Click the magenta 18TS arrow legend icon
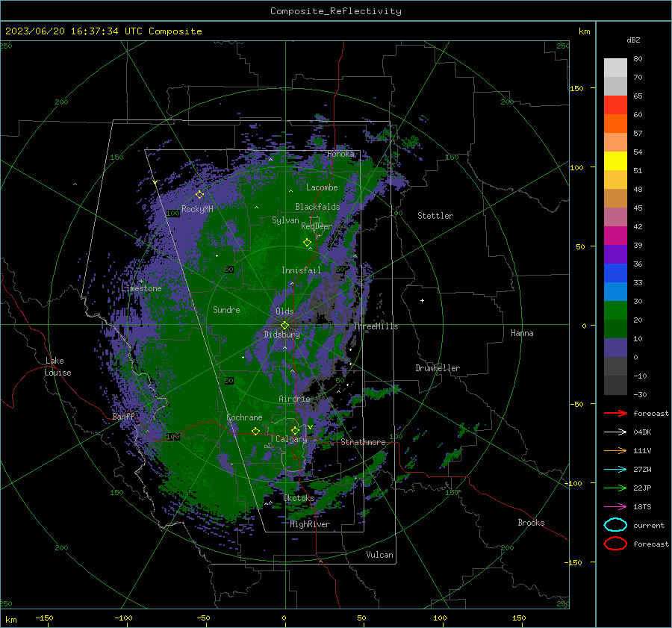 [615, 507]
